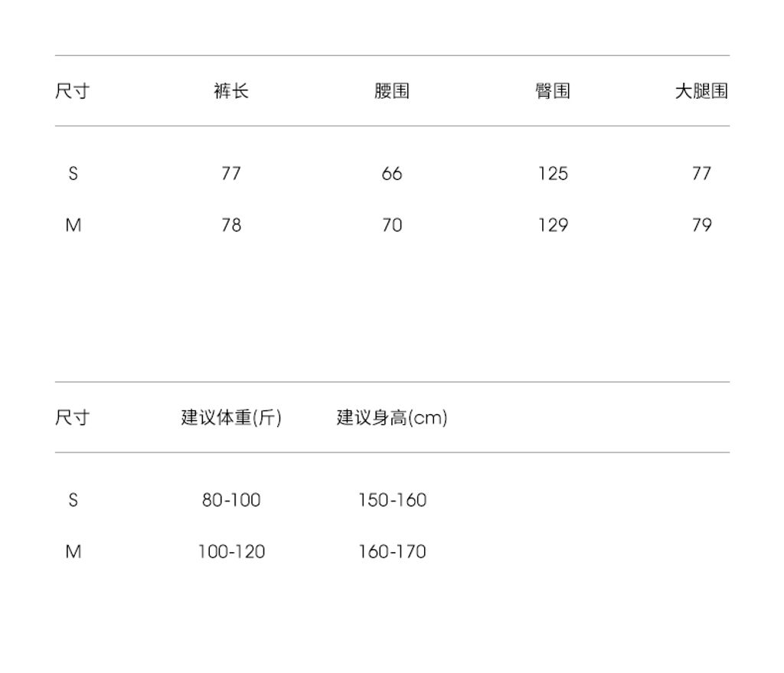Screen dimensions: 784x673
Task: Click the 150-160 height range
Action: click(392, 501)
